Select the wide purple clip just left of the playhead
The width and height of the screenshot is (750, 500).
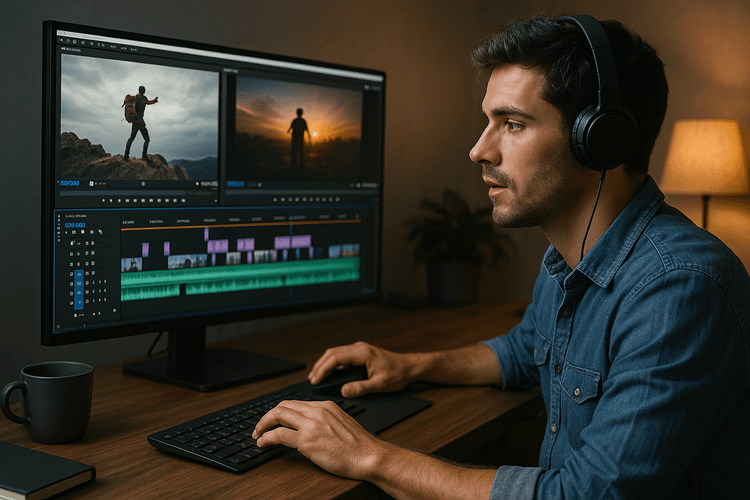282,242
